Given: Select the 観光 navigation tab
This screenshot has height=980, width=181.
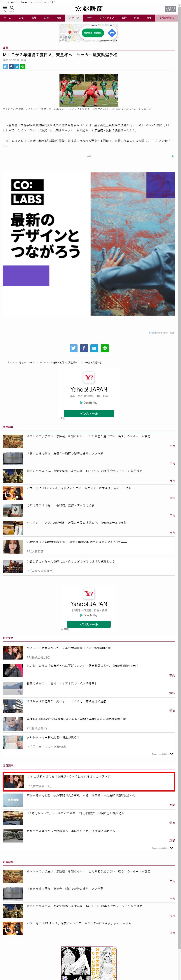Looking at the screenshot, I should (x=59, y=18).
